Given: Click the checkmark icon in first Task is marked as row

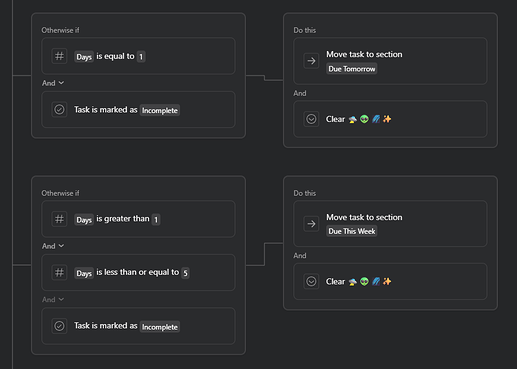Looking at the screenshot, I should 59,109.
